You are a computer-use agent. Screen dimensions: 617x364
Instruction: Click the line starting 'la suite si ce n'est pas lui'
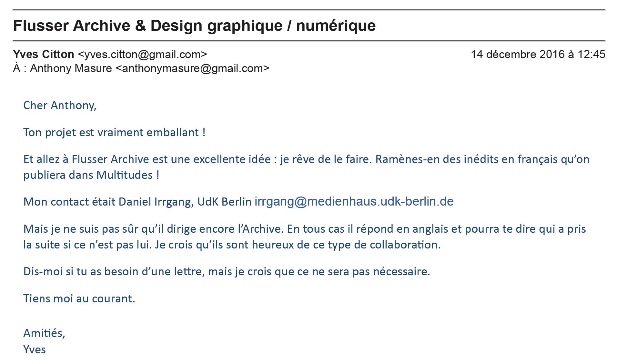pyautogui.click(x=232, y=245)
